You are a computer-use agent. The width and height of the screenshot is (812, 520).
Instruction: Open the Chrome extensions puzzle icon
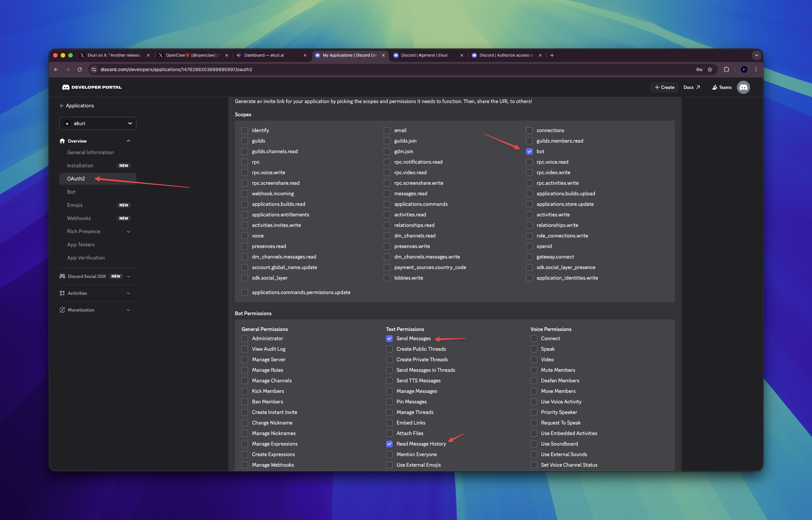[726, 69]
